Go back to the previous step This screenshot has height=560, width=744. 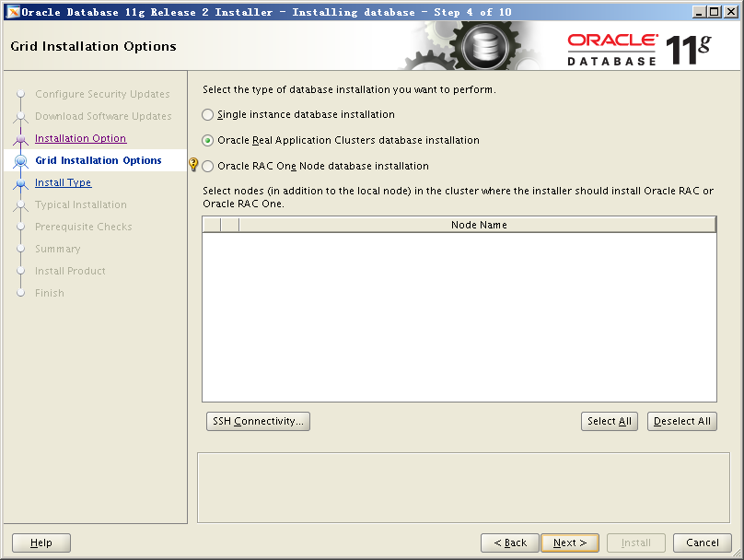coord(509,543)
